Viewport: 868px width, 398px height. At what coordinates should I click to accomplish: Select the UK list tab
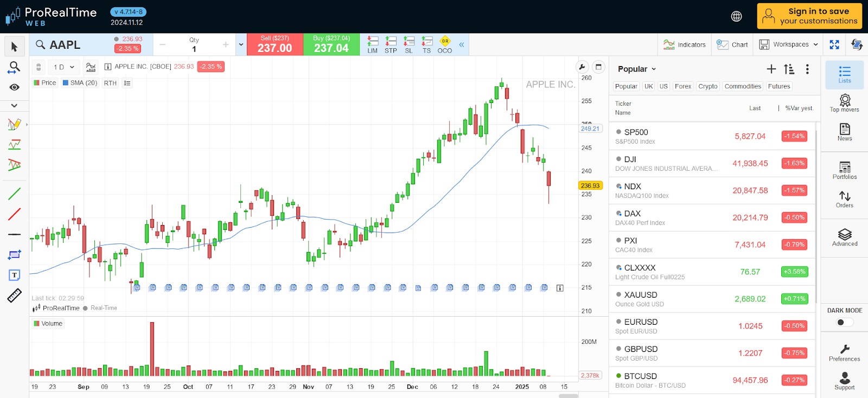tap(649, 86)
